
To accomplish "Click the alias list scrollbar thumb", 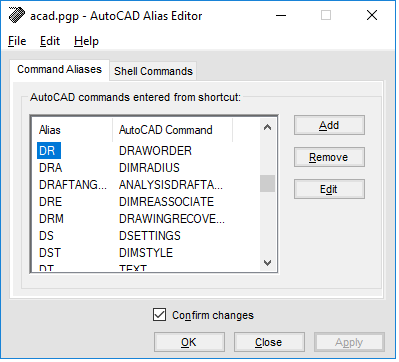I will click(x=267, y=183).
